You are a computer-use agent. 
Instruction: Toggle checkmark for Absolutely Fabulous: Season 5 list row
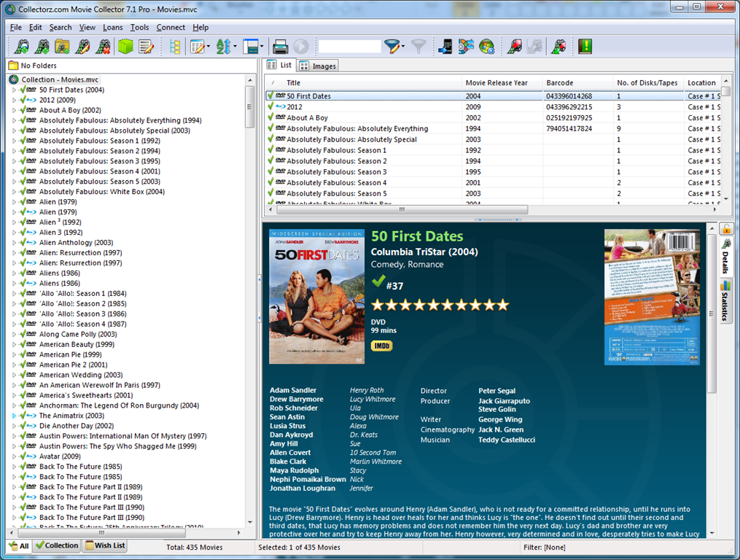270,193
